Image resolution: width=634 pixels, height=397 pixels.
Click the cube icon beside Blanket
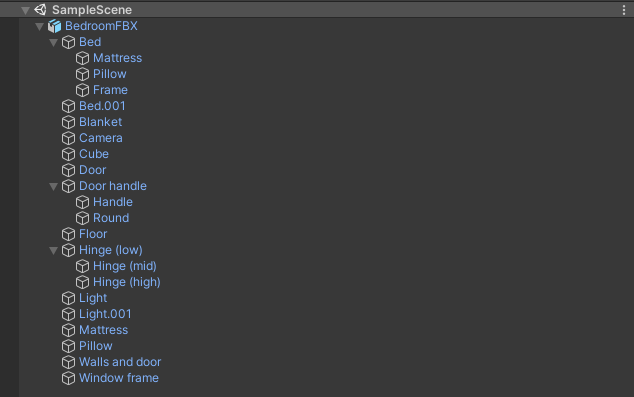tap(68, 122)
